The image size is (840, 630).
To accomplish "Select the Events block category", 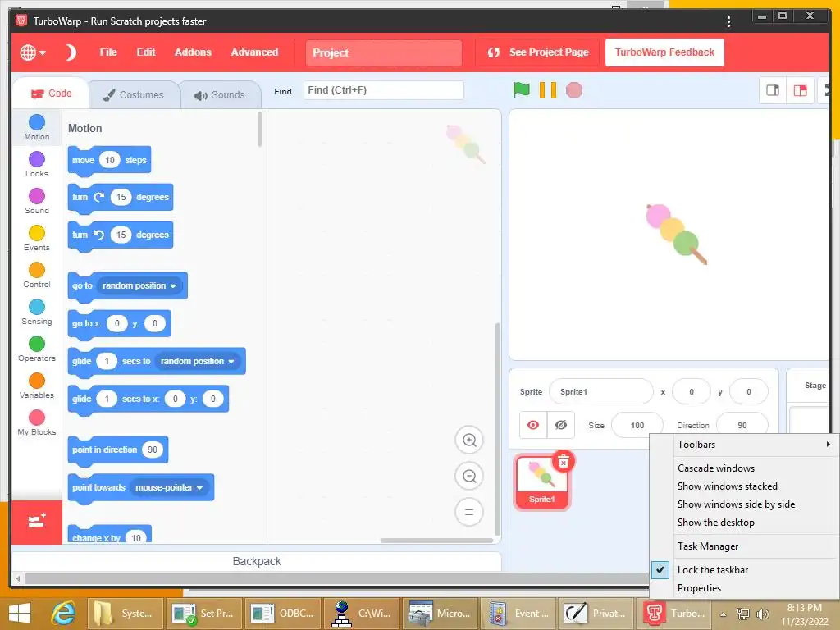I will point(36,238).
